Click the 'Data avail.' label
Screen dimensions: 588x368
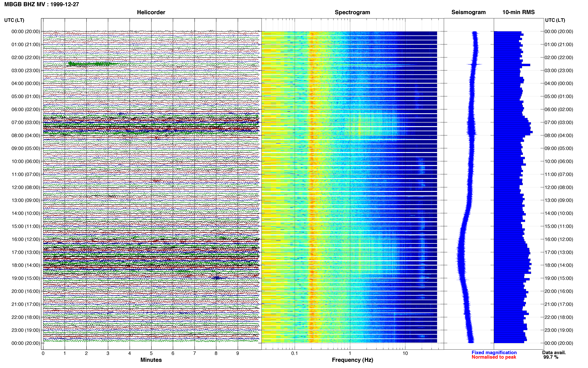coord(554,353)
